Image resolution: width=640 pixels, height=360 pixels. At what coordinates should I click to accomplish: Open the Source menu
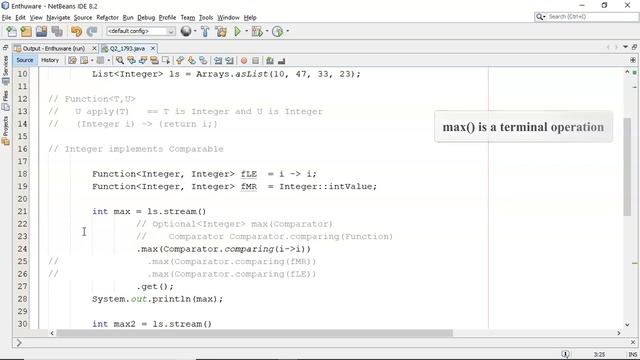coord(83,18)
